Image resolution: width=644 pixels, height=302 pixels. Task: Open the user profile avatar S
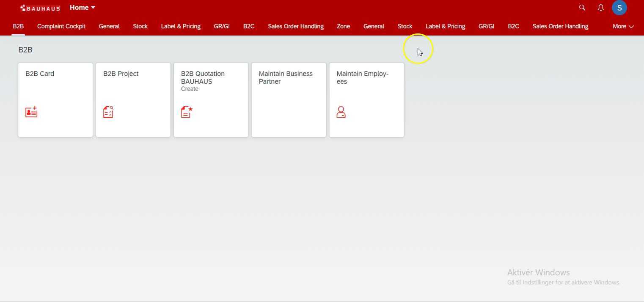(x=619, y=8)
